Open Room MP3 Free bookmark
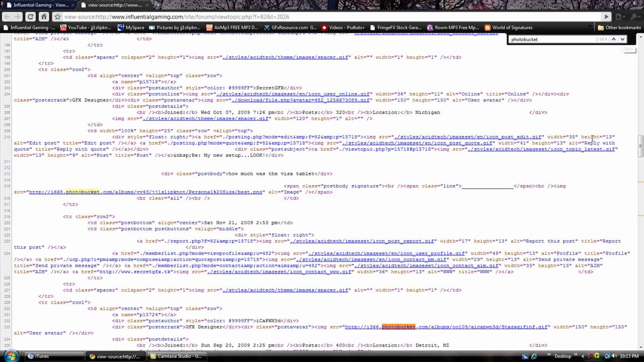The width and height of the screenshot is (644, 362). click(453, 28)
